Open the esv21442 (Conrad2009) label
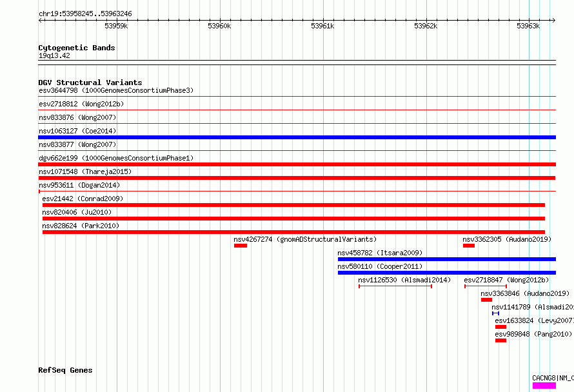The height and width of the screenshot is (392, 574). click(x=83, y=199)
